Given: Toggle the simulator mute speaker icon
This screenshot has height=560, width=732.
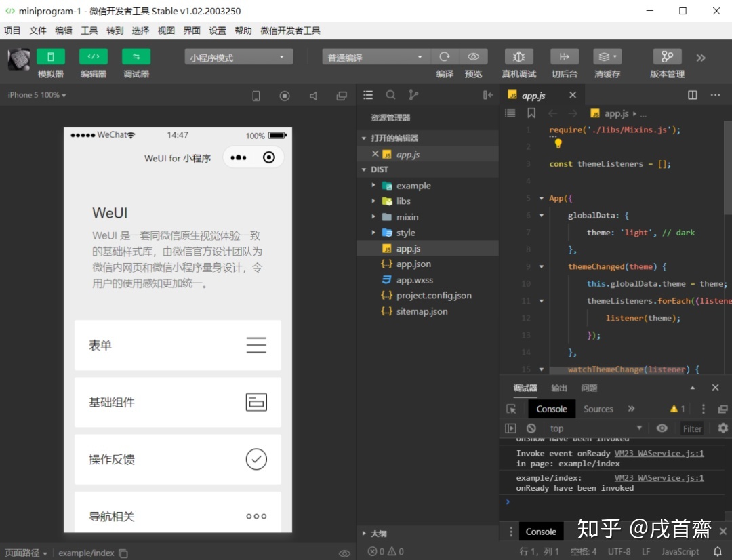Looking at the screenshot, I should tap(313, 96).
